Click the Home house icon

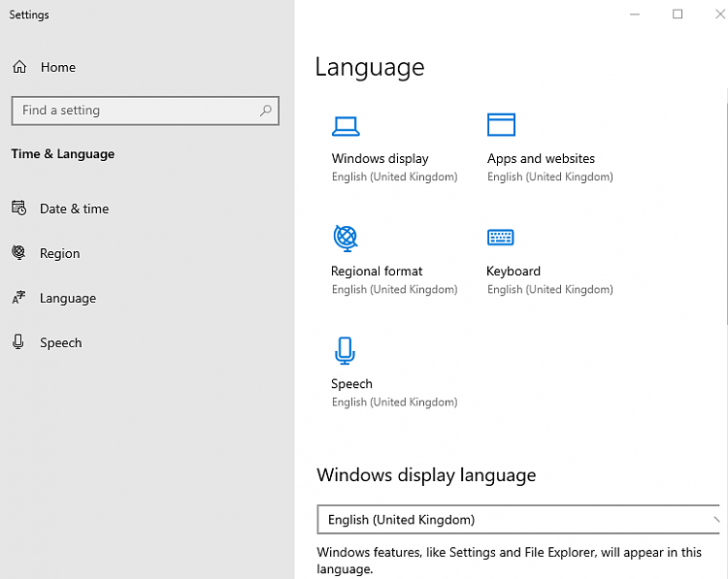pyautogui.click(x=19, y=67)
